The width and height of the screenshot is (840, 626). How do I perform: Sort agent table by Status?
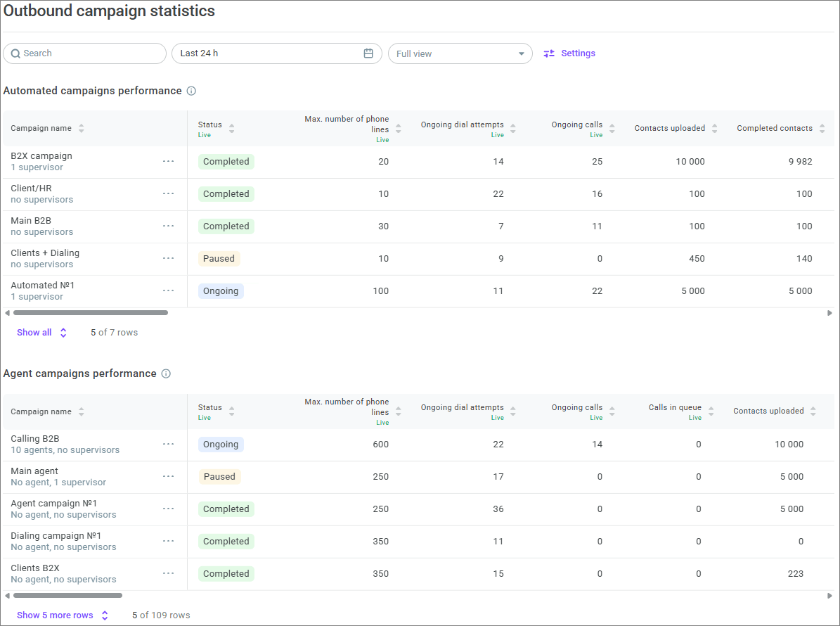click(x=231, y=411)
